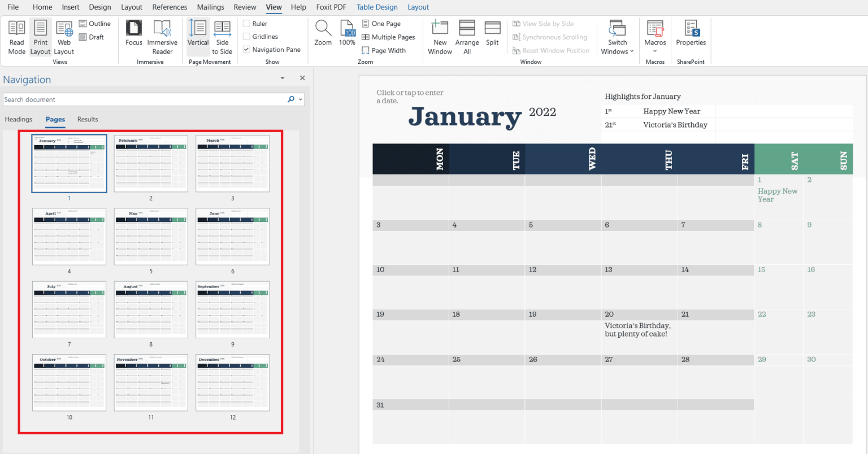Select the March page thumbnail
The height and width of the screenshot is (454, 868).
click(x=232, y=164)
